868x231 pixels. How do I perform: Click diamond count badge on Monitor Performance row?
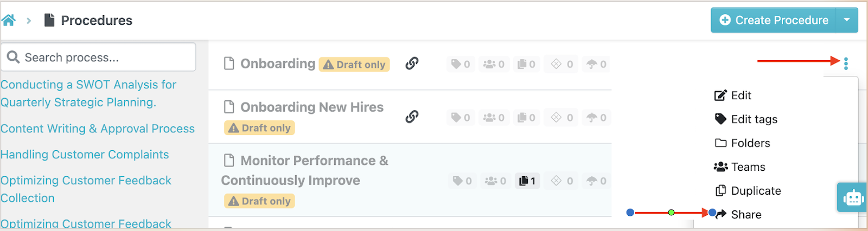point(562,181)
